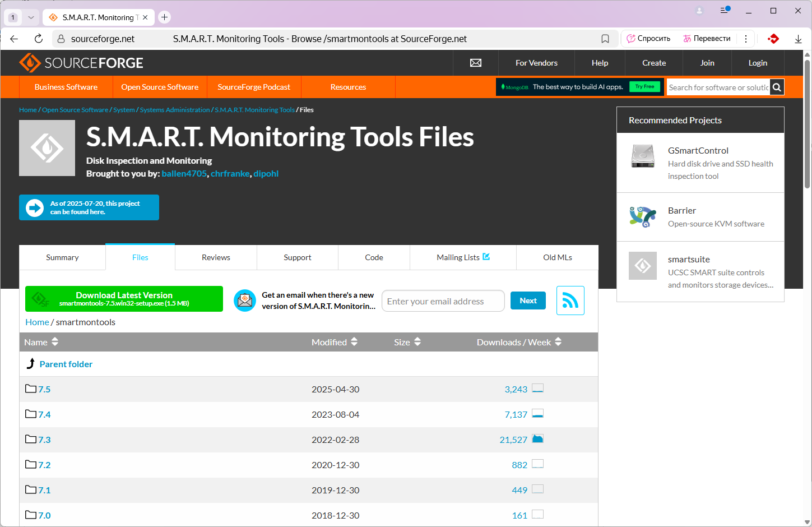
Task: Click the email address input field
Action: [443, 301]
